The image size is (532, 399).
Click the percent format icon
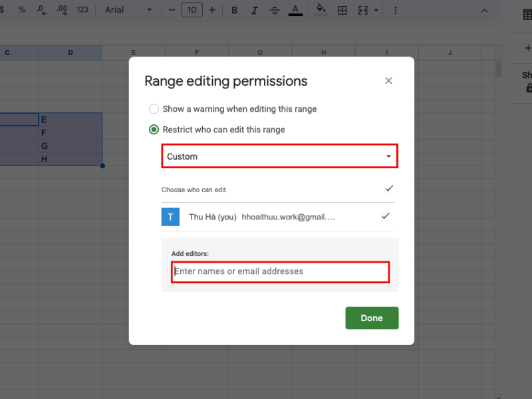tap(22, 11)
